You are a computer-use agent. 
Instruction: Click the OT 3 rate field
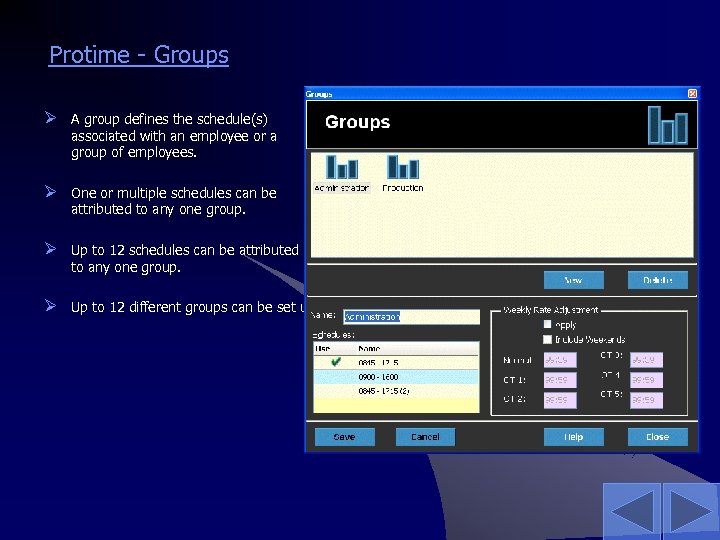coord(646,360)
